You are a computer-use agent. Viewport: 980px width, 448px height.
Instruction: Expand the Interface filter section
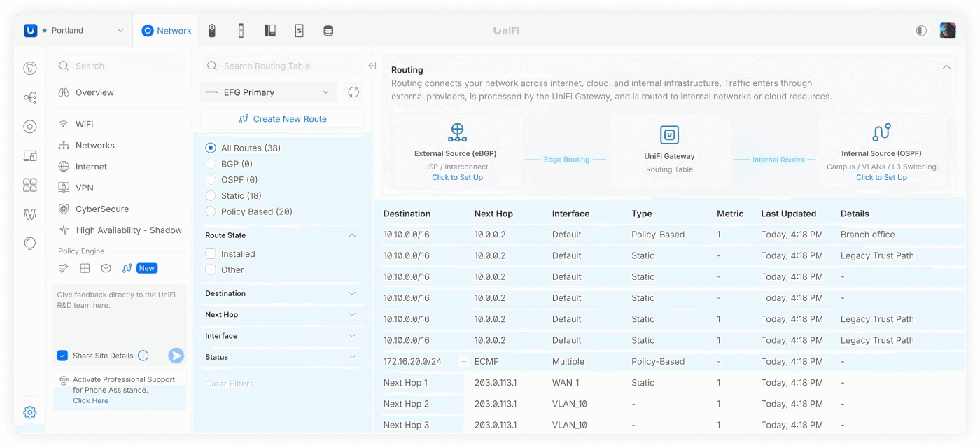[352, 336]
